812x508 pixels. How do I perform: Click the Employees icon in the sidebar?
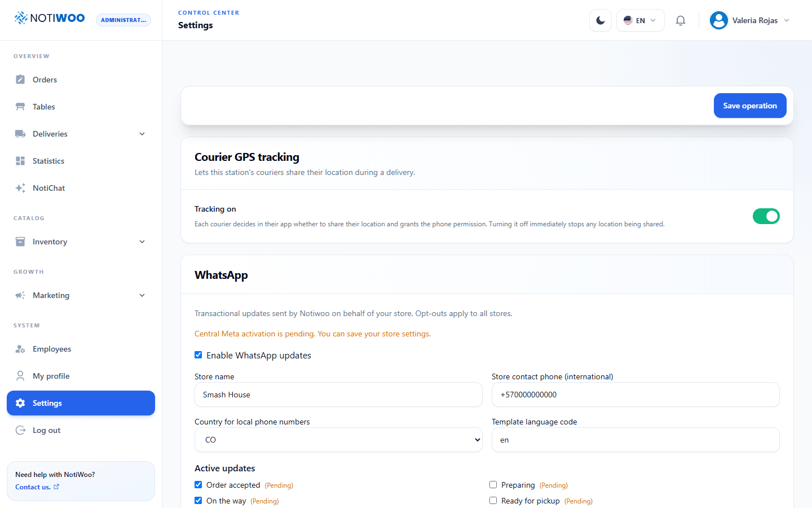(20, 349)
